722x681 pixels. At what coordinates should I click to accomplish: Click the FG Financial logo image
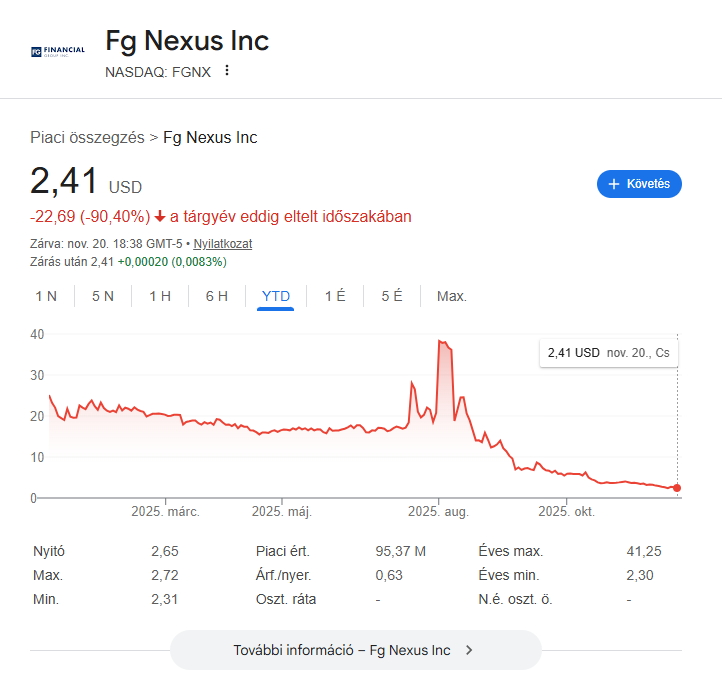click(57, 50)
